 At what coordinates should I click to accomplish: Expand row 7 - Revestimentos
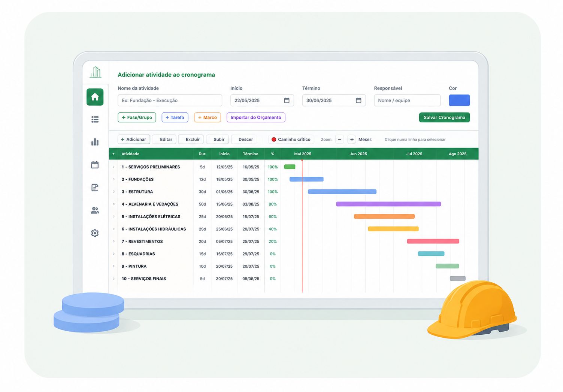click(114, 241)
